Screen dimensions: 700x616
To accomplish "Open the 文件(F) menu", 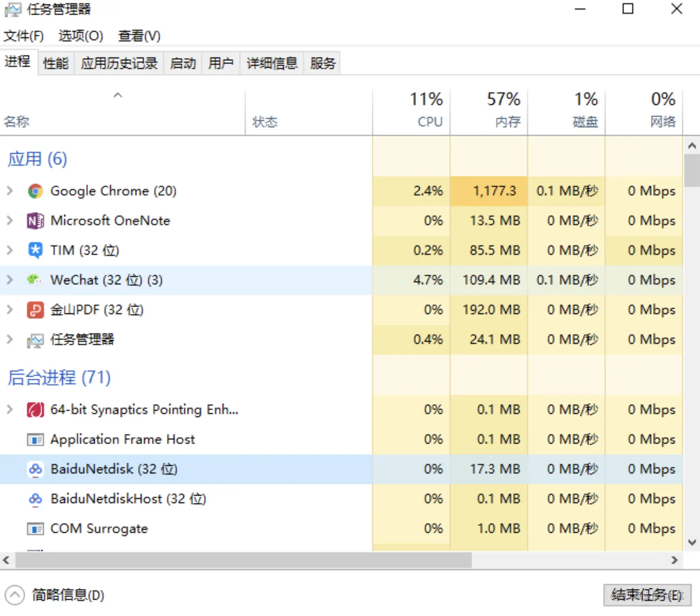I will 24,36.
